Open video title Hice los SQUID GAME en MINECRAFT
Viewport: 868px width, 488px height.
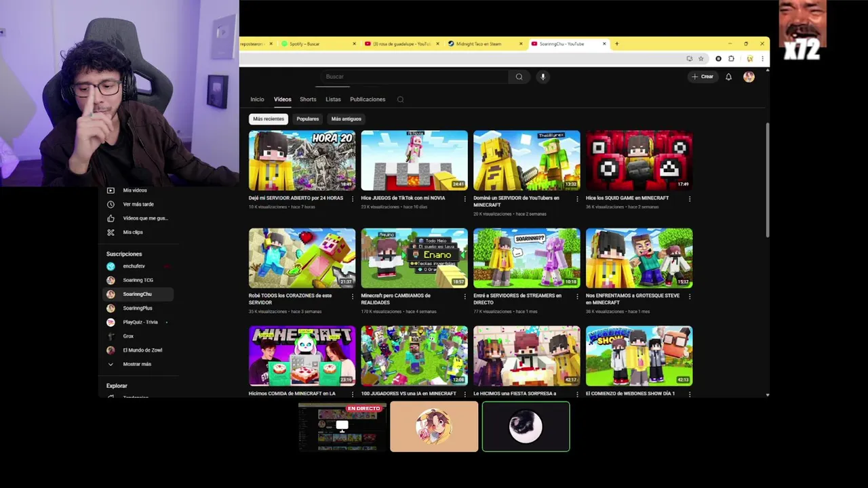pyautogui.click(x=627, y=198)
